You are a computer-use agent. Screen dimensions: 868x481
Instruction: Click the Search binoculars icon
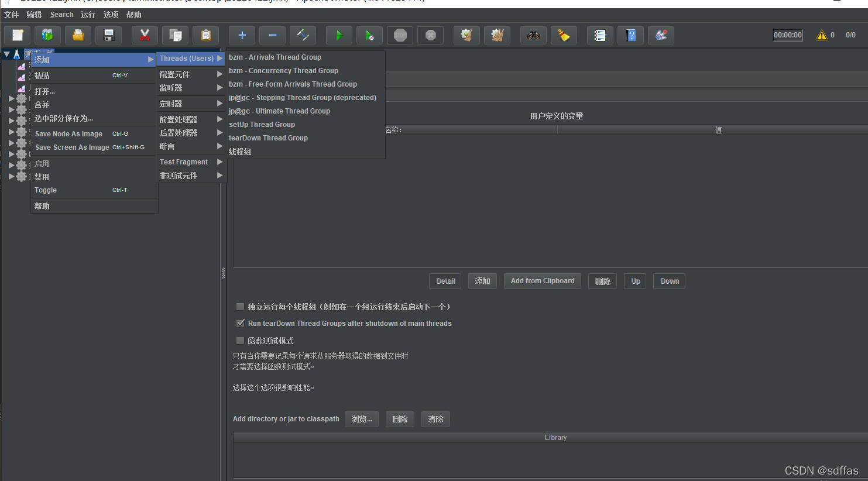[533, 35]
